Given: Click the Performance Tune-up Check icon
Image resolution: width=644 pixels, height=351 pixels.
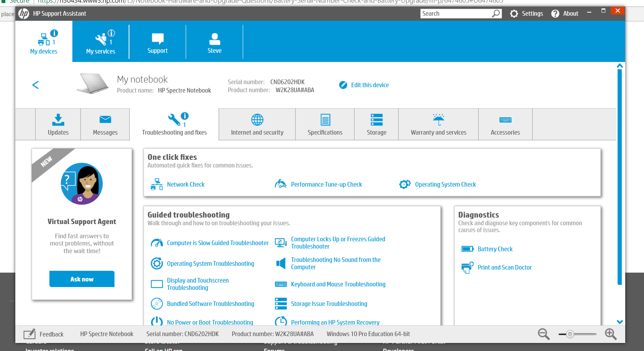Looking at the screenshot, I should [281, 184].
